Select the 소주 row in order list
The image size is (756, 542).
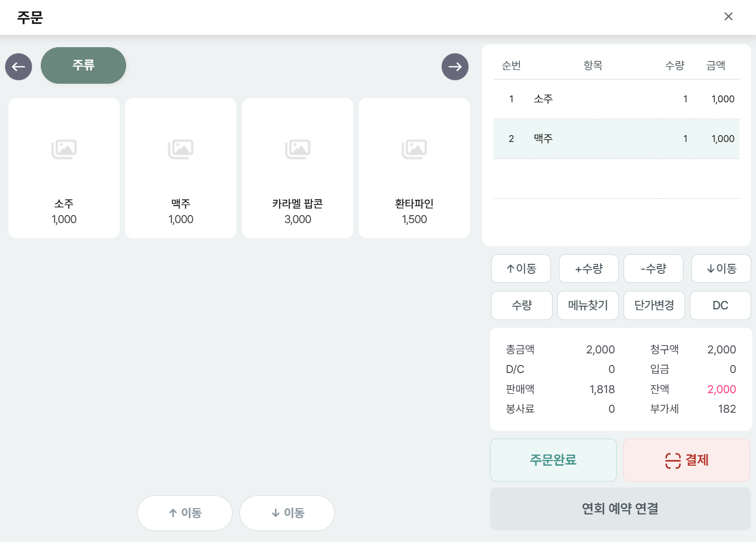[616, 99]
